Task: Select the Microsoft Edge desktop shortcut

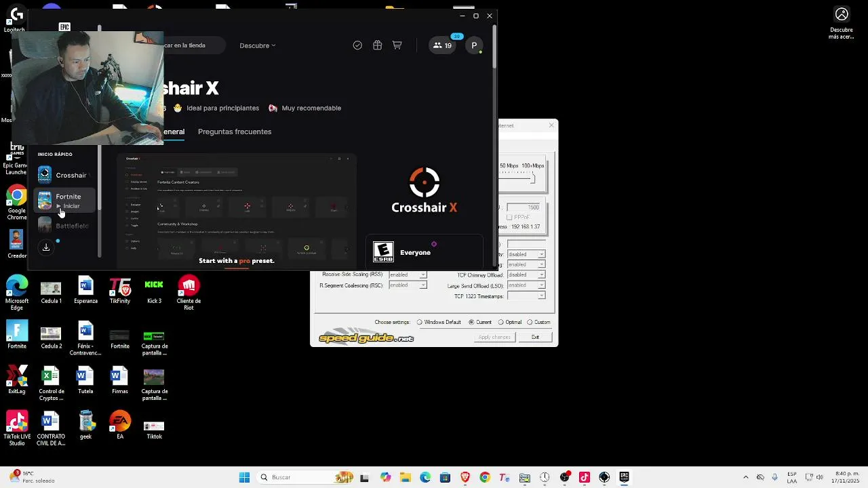Action: click(x=17, y=293)
